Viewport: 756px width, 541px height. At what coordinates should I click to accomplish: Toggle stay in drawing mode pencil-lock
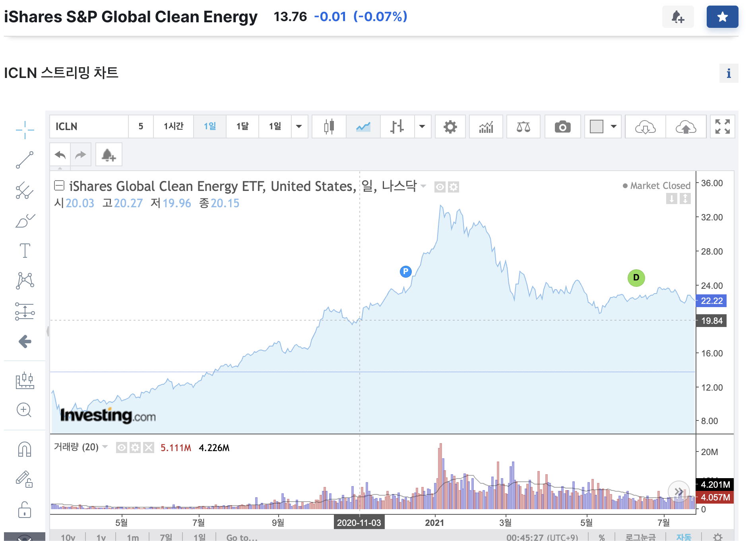pos(24,479)
